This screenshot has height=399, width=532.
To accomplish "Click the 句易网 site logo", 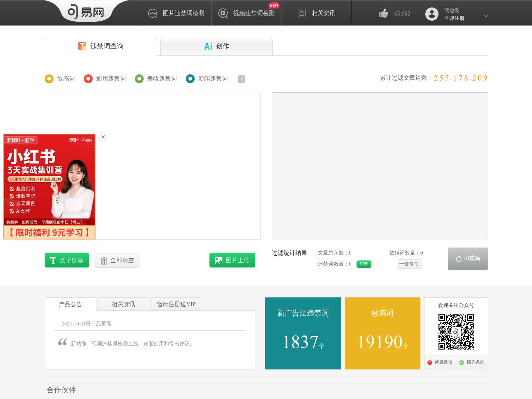I will 86,12.
